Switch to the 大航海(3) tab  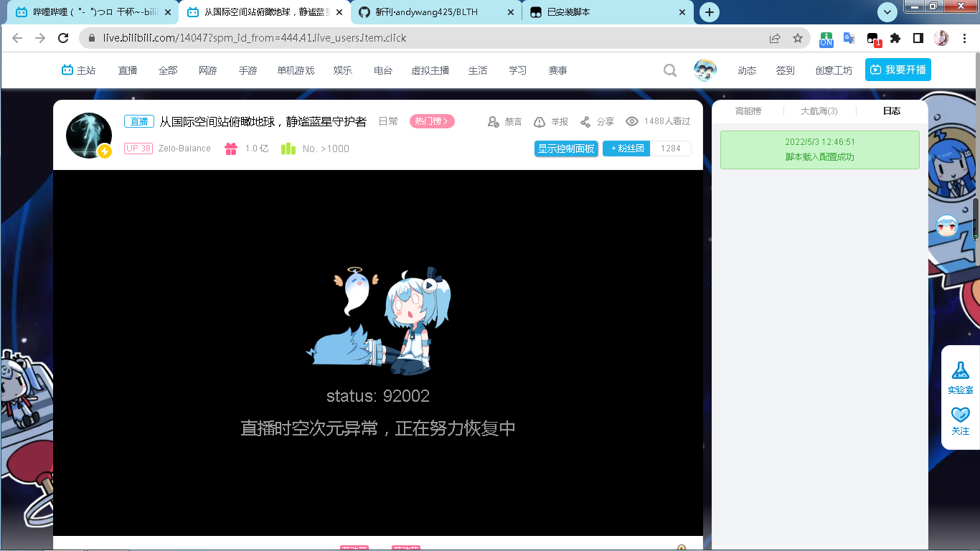click(819, 111)
